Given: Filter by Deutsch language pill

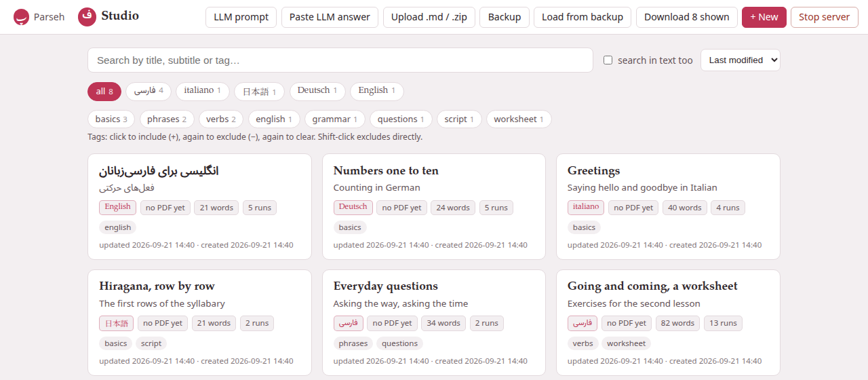Looking at the screenshot, I should 317,91.
